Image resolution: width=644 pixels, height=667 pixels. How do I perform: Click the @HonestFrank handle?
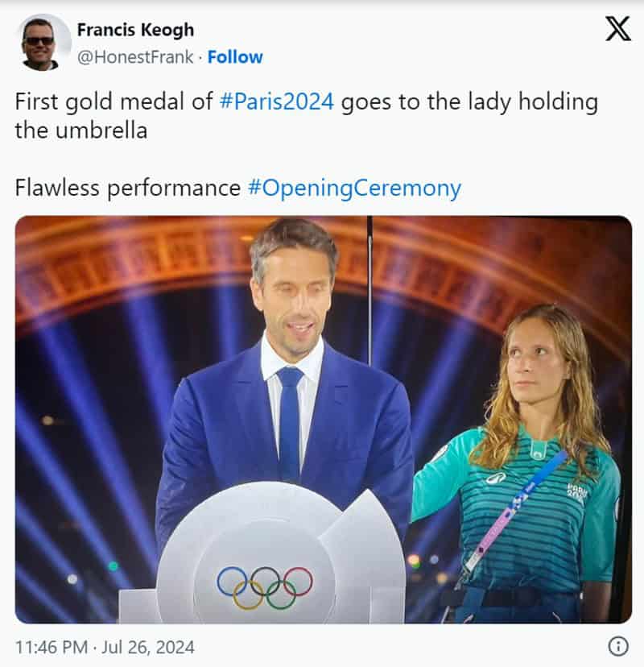tap(135, 57)
